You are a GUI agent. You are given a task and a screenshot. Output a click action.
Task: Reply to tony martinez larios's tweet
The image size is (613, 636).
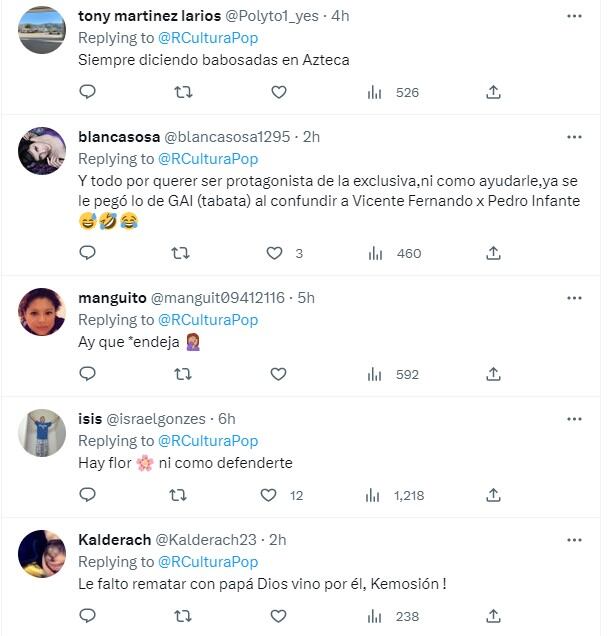pyautogui.click(x=87, y=92)
